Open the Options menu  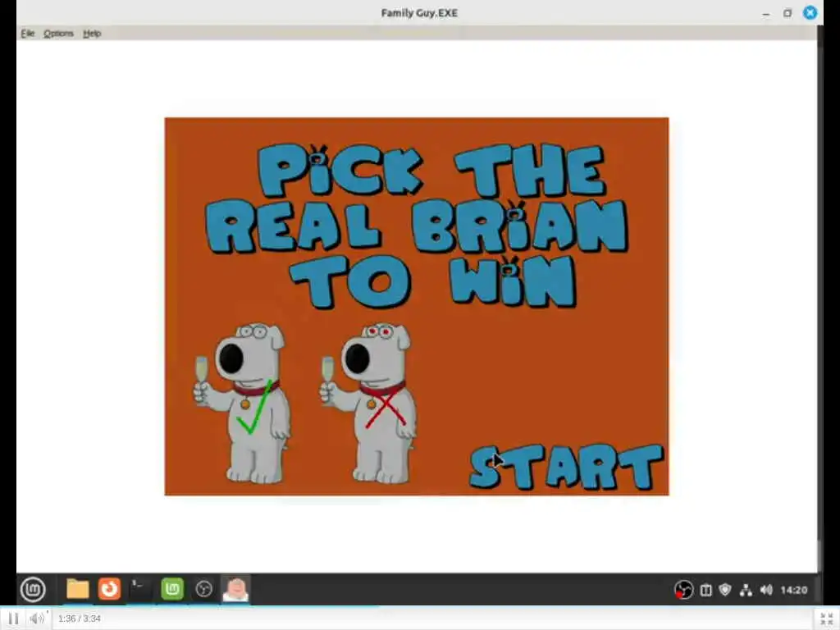58,33
